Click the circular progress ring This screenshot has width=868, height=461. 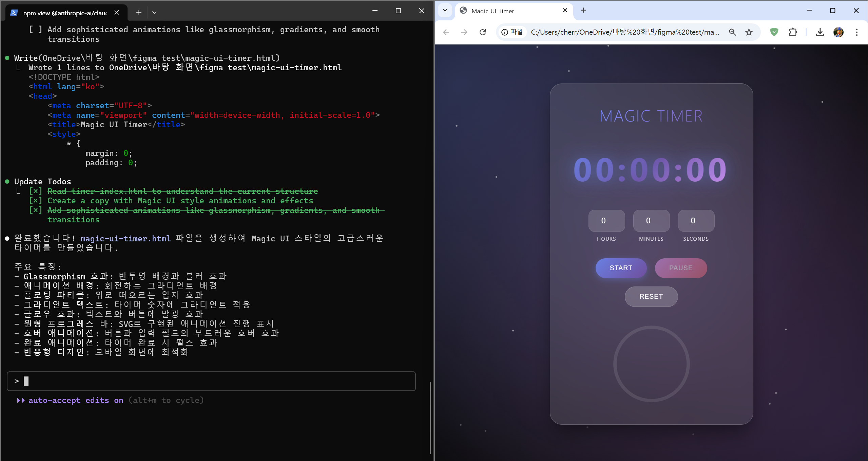click(x=651, y=364)
